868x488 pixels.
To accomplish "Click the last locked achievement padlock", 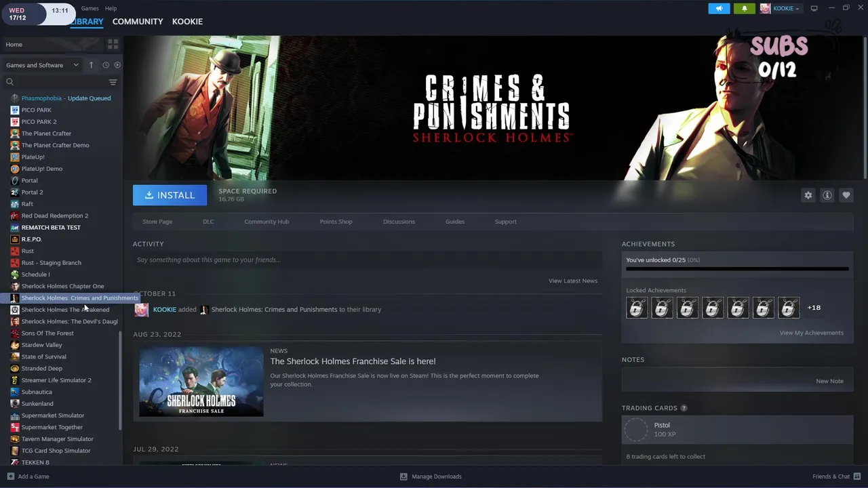I will pos(789,308).
